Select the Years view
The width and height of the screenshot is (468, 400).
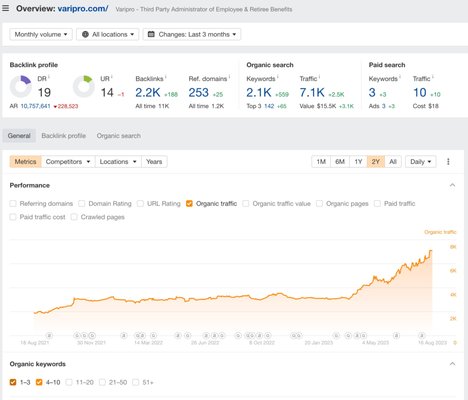[x=154, y=162]
